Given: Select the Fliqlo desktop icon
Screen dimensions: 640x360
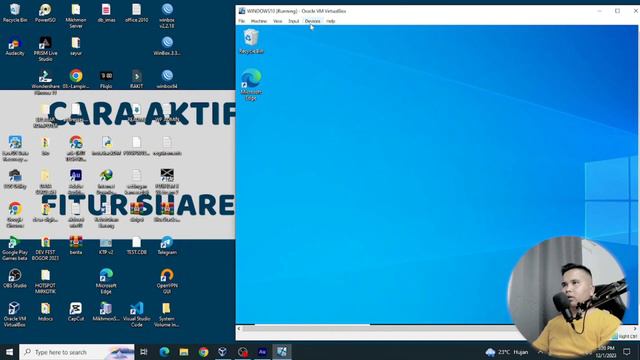Looking at the screenshot, I should [x=106, y=79].
